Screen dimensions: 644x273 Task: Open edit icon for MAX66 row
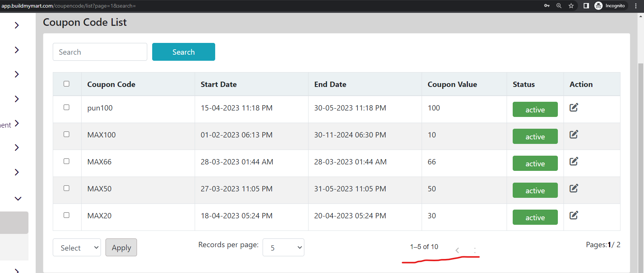574,161
